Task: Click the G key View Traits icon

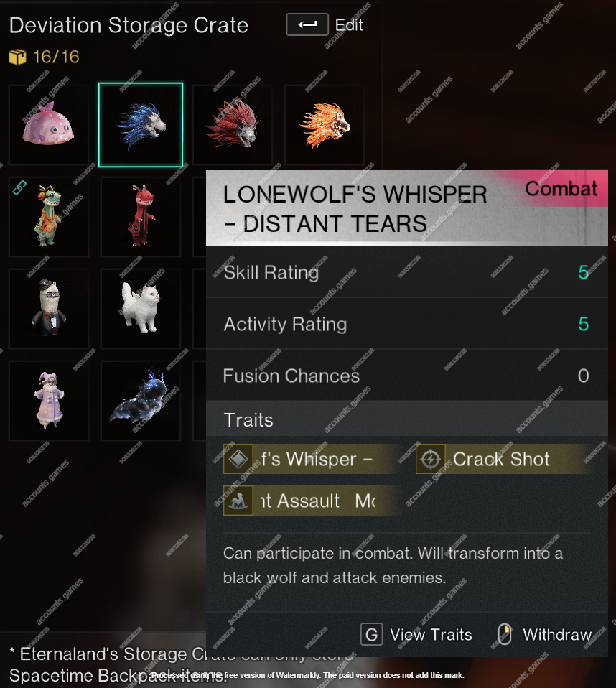Action: click(372, 634)
